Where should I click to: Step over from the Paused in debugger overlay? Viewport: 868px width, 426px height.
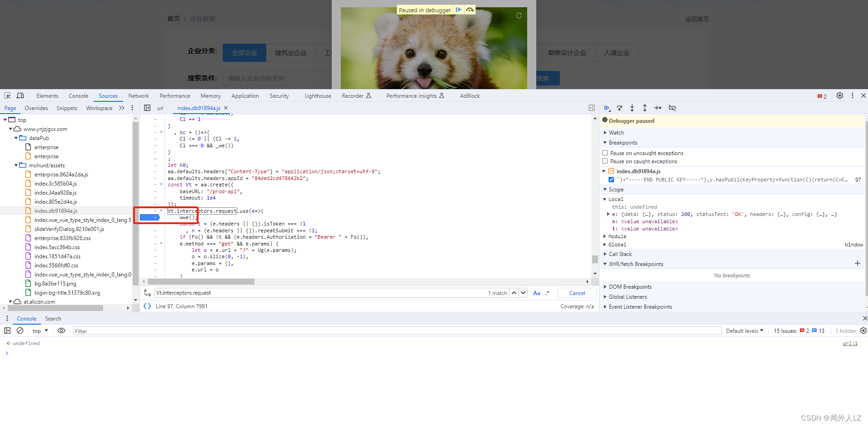point(470,10)
